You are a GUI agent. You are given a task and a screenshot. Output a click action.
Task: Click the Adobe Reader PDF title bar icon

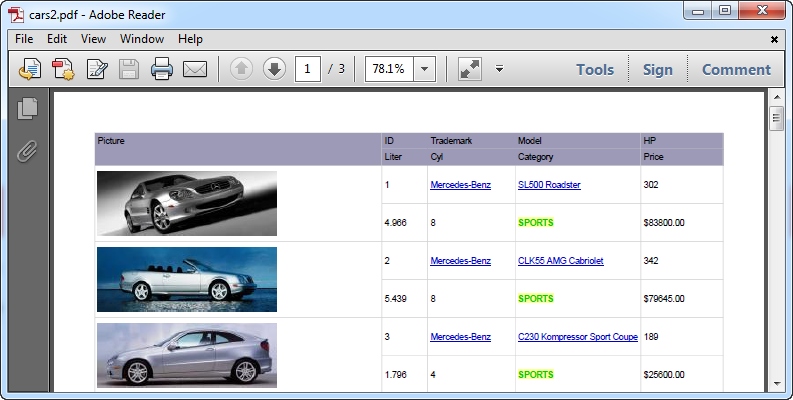(16, 15)
